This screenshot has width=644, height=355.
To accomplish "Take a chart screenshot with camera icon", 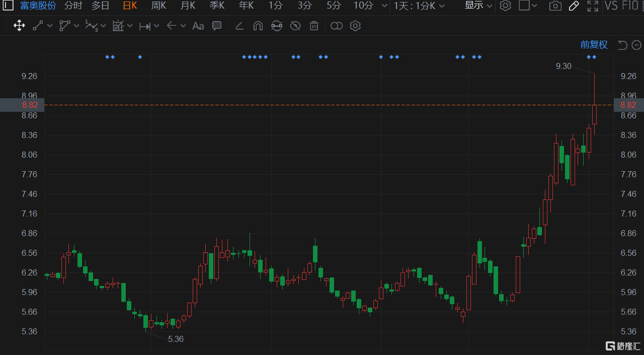I will pos(555,6).
